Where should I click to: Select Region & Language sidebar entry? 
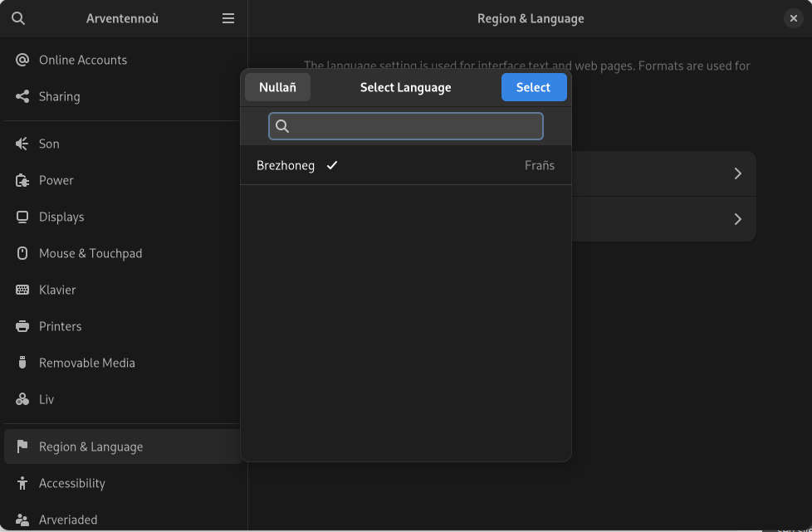click(122, 447)
